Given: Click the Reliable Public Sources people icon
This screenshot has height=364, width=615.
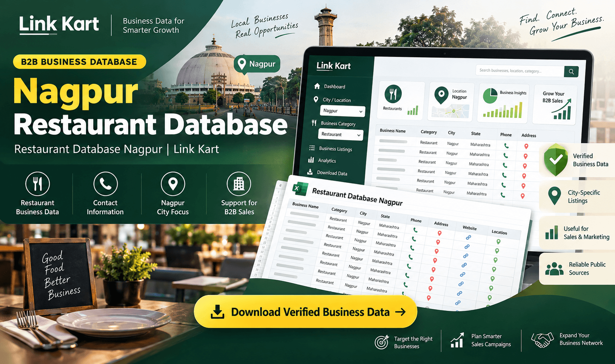Looking at the screenshot, I should (554, 269).
